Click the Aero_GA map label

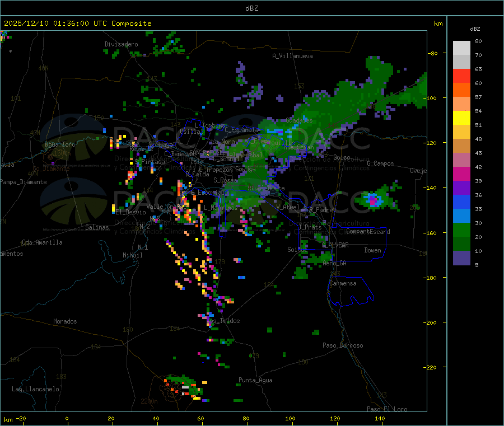(x=335, y=263)
